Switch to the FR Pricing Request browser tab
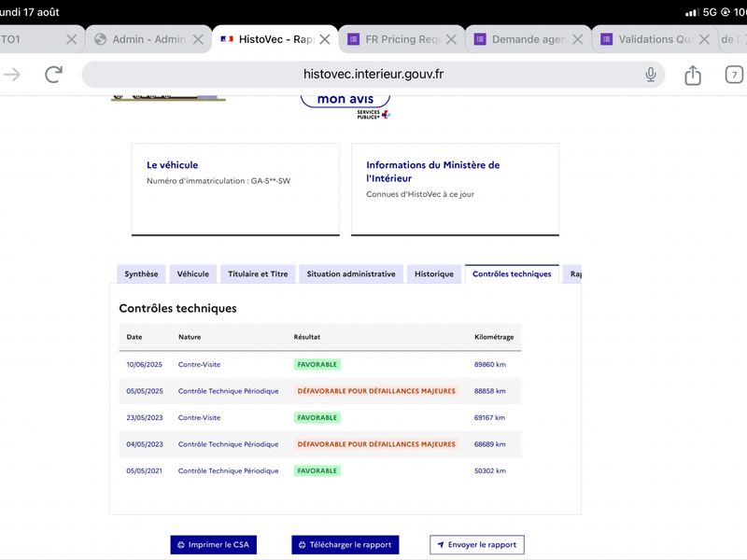The width and height of the screenshot is (747, 560). coord(402,39)
